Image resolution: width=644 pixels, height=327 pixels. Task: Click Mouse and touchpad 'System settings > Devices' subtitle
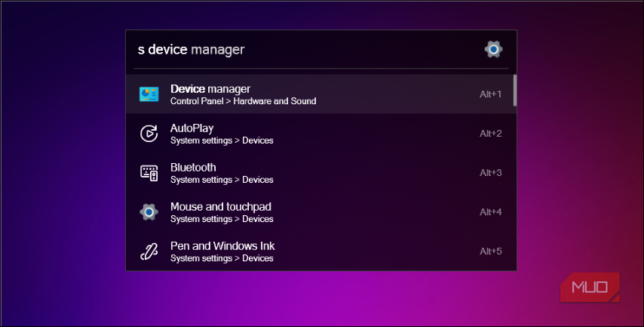[222, 219]
